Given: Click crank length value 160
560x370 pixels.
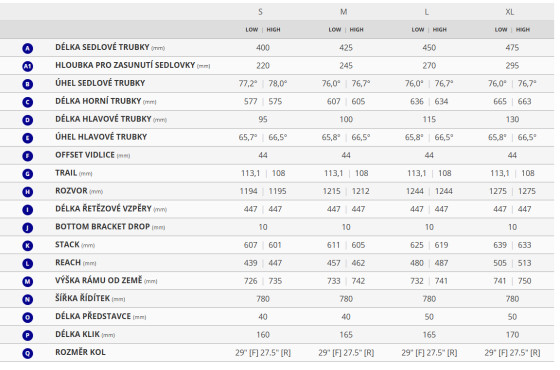Looking at the screenshot, I should (x=263, y=335).
